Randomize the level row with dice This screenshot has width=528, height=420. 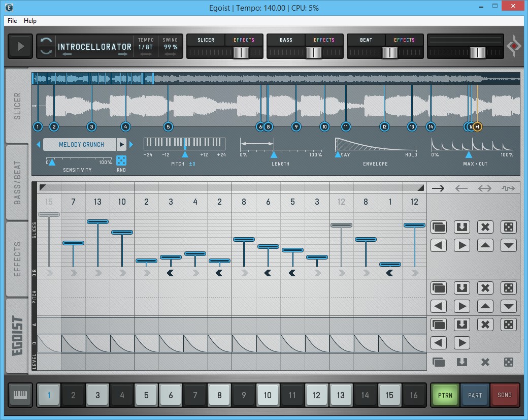click(509, 362)
